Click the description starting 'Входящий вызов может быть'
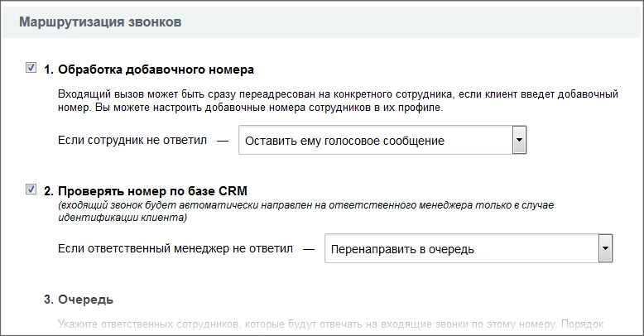Image resolution: width=644 pixels, height=336 pixels. [338, 101]
